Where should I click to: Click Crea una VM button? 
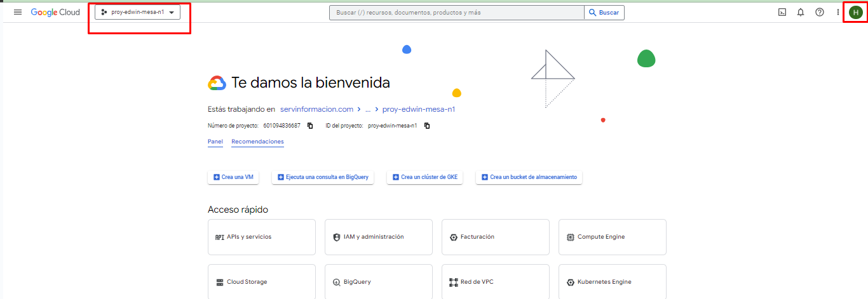[233, 177]
